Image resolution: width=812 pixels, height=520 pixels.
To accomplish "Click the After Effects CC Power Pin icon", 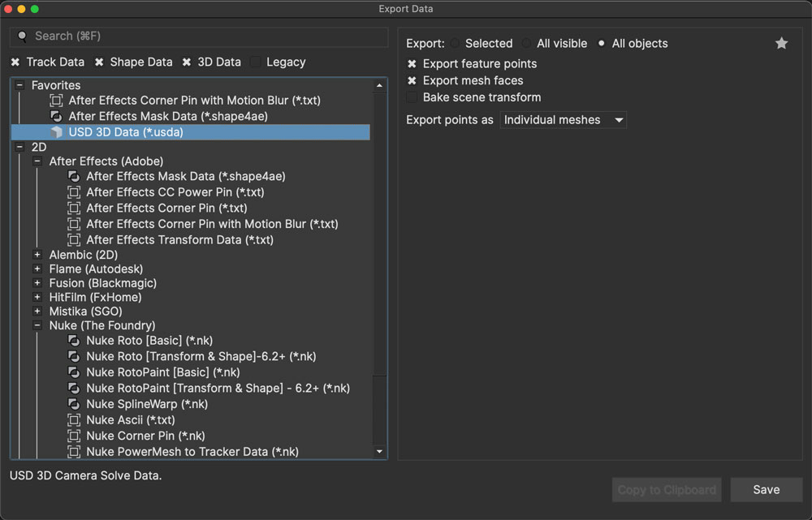I will click(74, 192).
